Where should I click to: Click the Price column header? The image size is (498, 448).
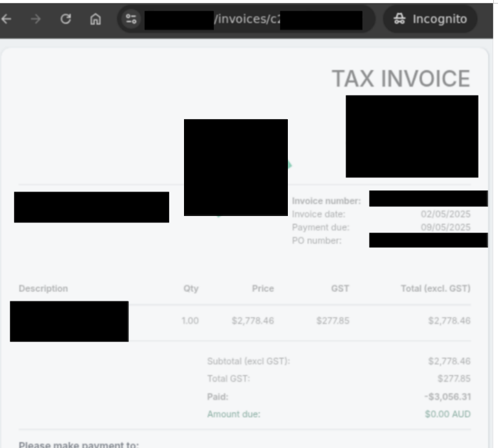(x=262, y=289)
